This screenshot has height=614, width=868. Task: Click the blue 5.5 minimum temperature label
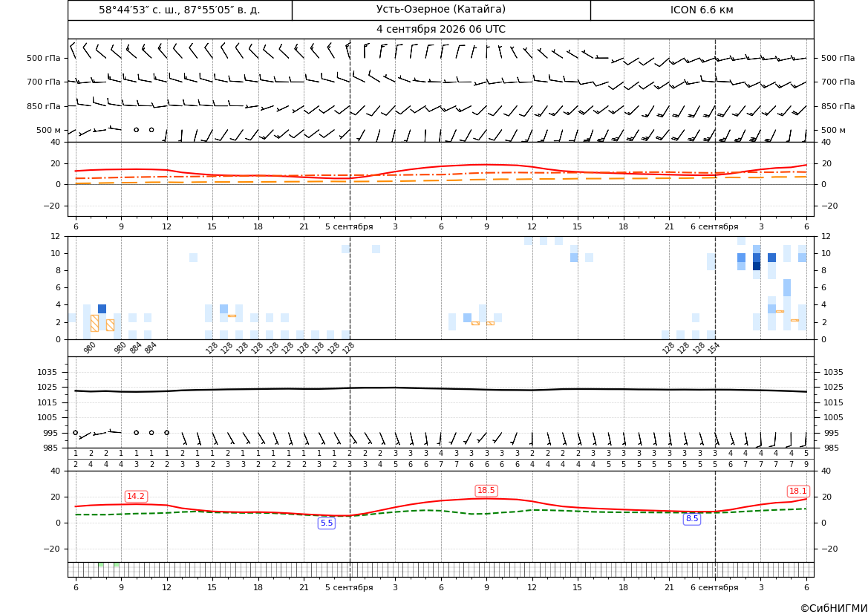click(x=327, y=523)
